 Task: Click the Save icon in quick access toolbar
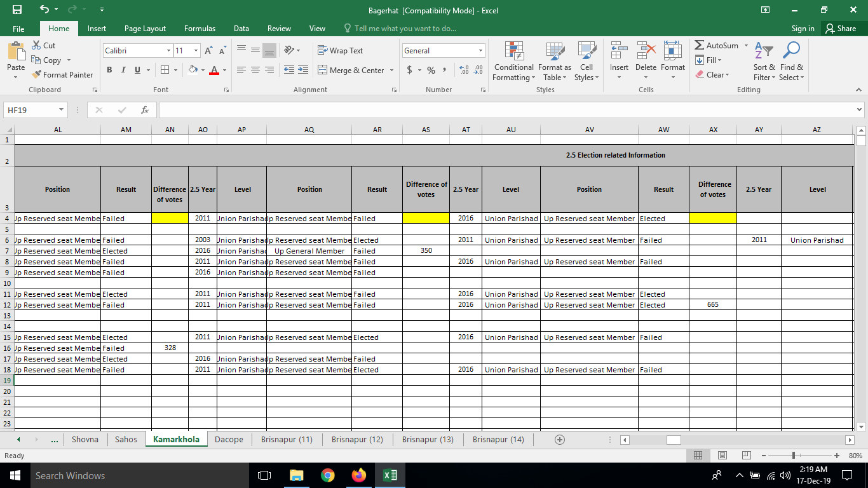pos(17,10)
